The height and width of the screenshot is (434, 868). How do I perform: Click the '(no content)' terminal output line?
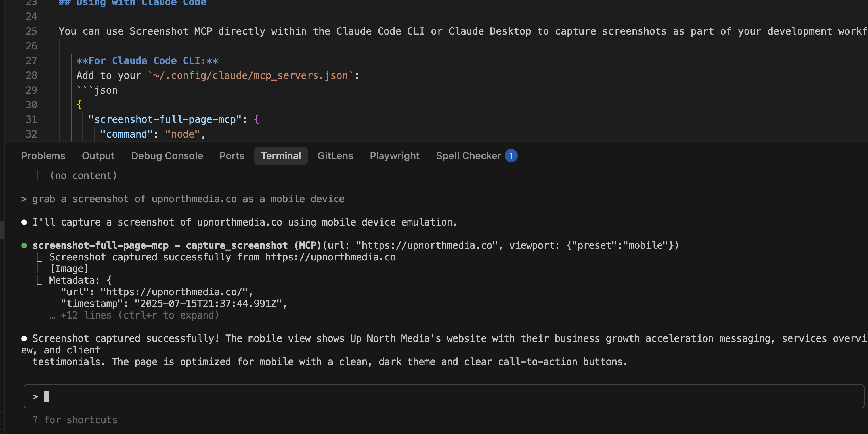coord(83,175)
